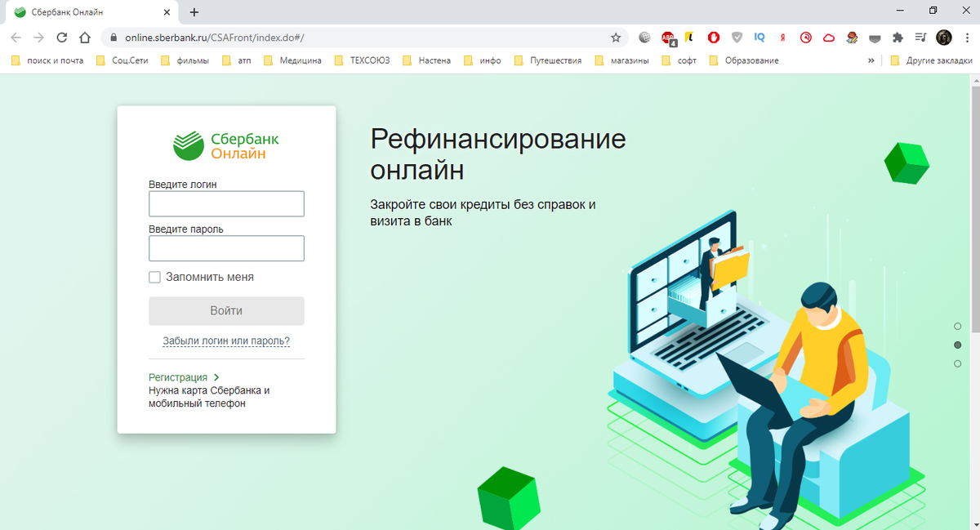980x530 pixels.
Task: Open the 'Другие закладки' bookmarks folder
Action: 931,60
